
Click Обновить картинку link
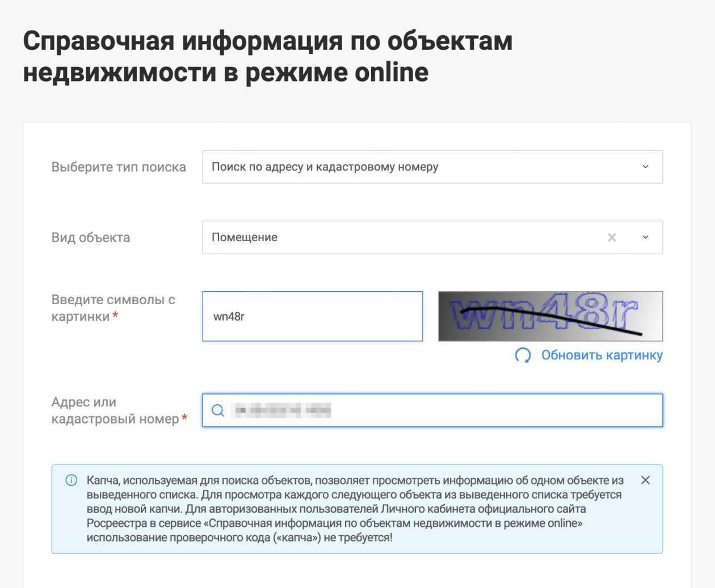tap(602, 355)
